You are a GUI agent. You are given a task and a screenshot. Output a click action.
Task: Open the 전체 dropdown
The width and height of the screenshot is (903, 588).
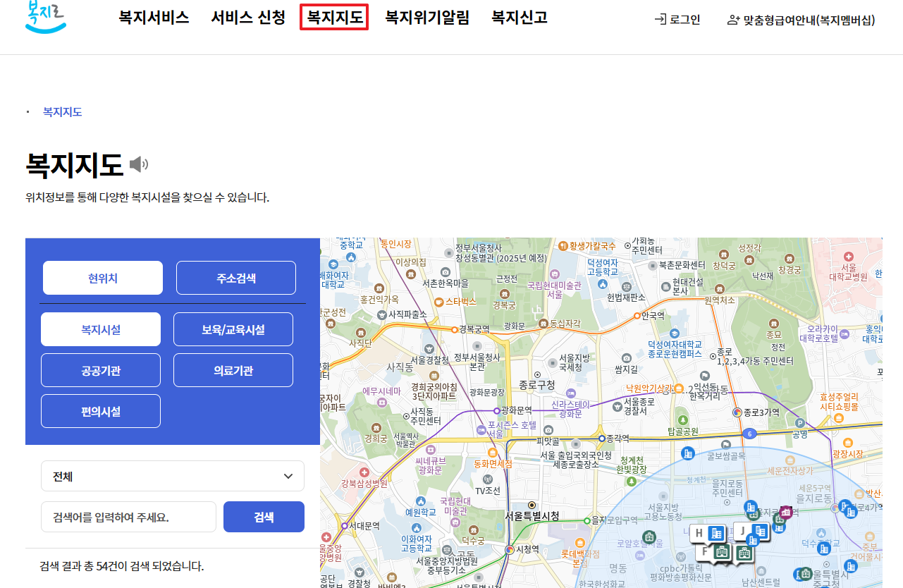[x=172, y=476]
